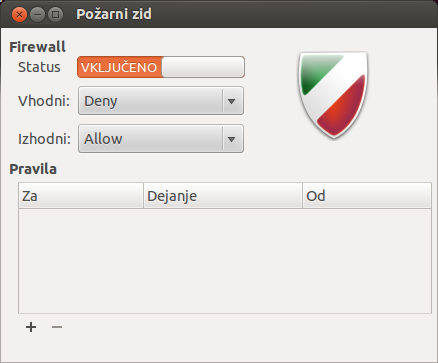Image resolution: width=438 pixels, height=363 pixels.
Task: Add a new firewall rule with plus
Action: pyautogui.click(x=31, y=327)
